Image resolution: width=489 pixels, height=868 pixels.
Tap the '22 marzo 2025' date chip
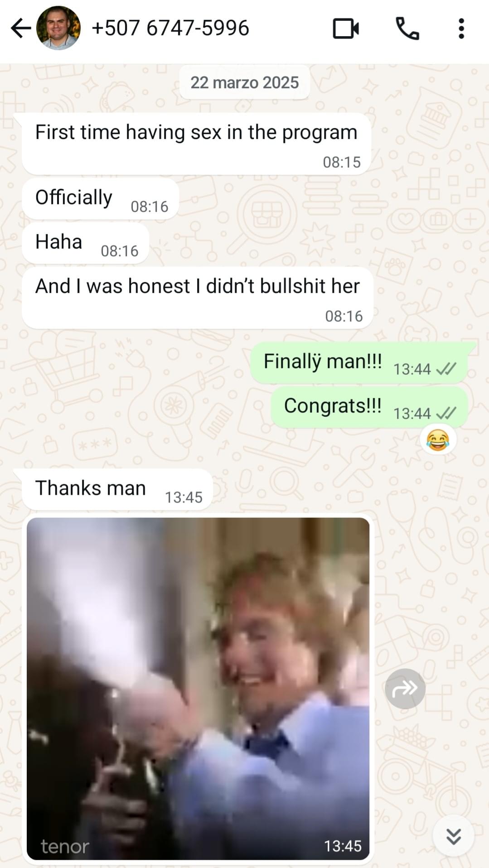(x=245, y=82)
